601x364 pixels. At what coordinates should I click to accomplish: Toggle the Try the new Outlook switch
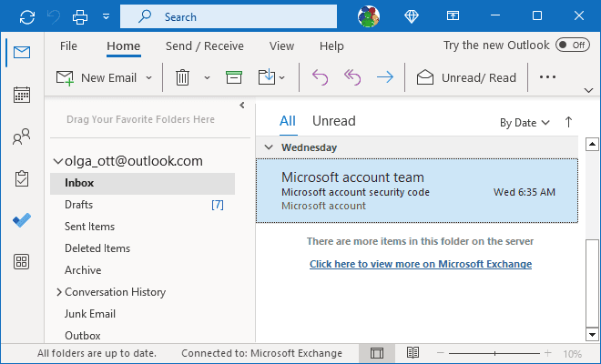tap(572, 45)
